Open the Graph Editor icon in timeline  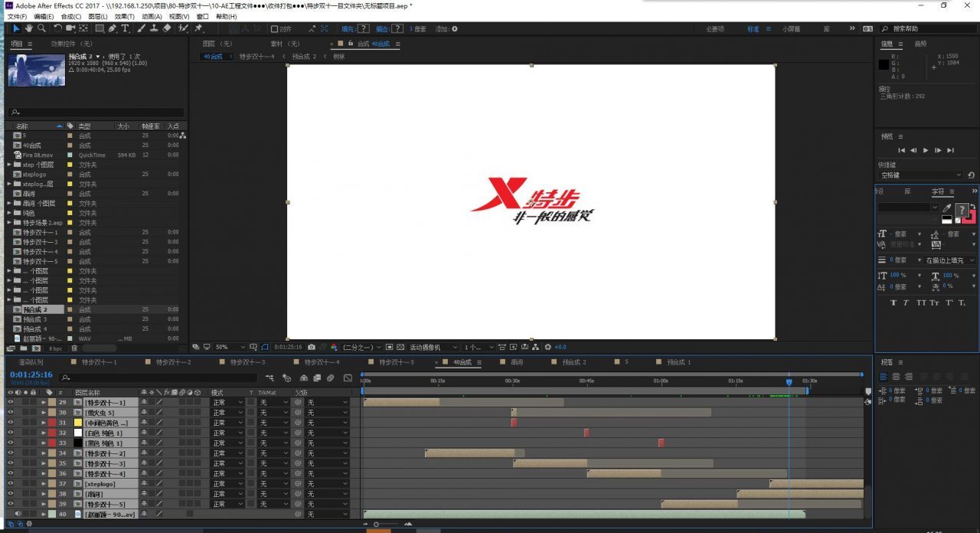348,378
